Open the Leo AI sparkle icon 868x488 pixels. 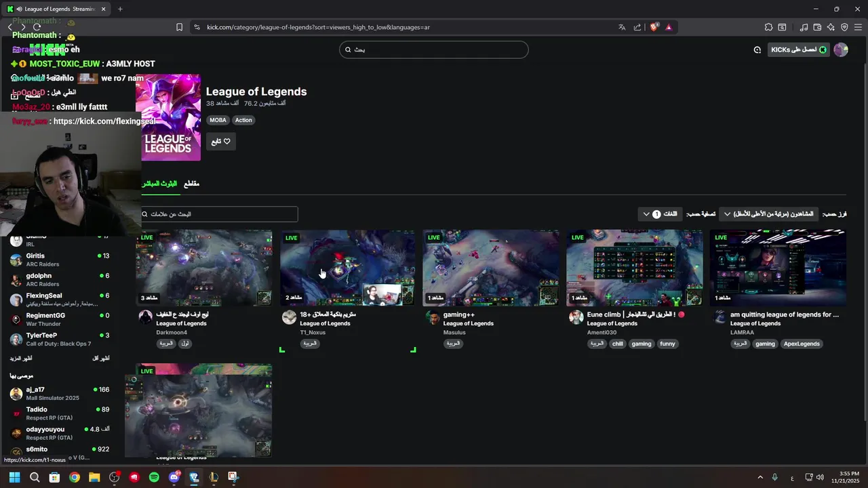(x=831, y=27)
